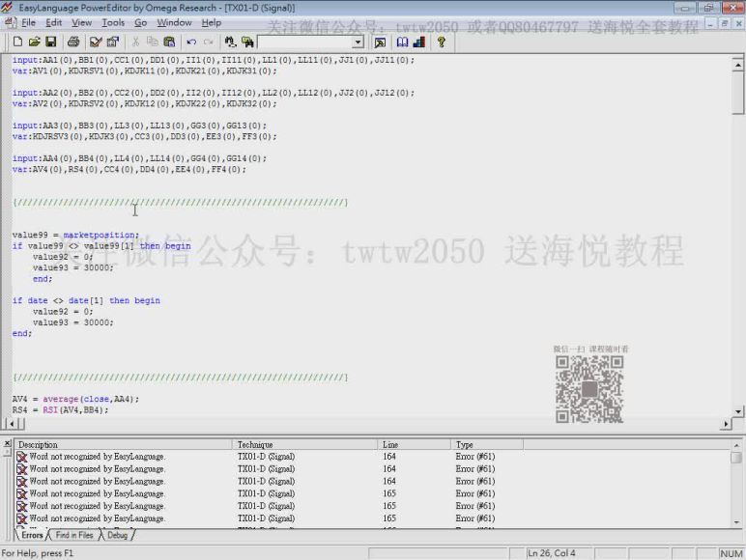This screenshot has width=746, height=560.
Task: Open the Tools menu
Action: click(113, 23)
